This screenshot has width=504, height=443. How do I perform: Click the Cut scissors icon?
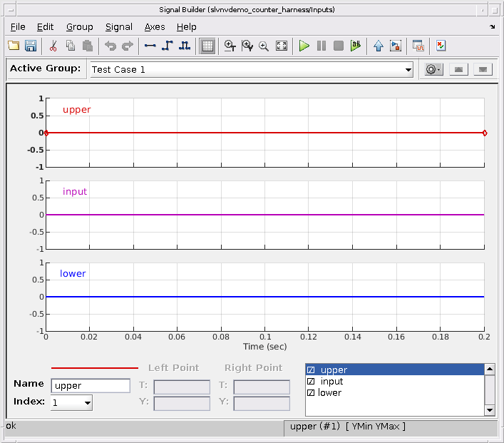pos(53,46)
